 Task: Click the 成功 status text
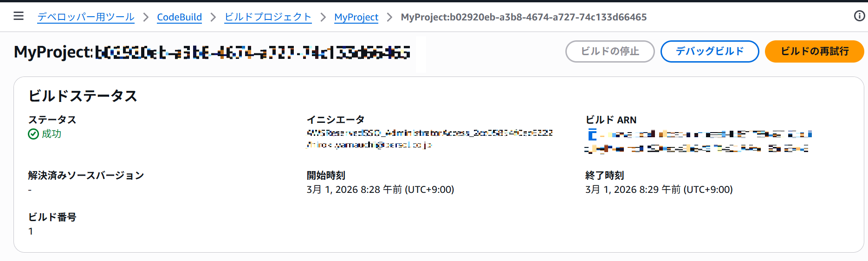click(x=52, y=134)
